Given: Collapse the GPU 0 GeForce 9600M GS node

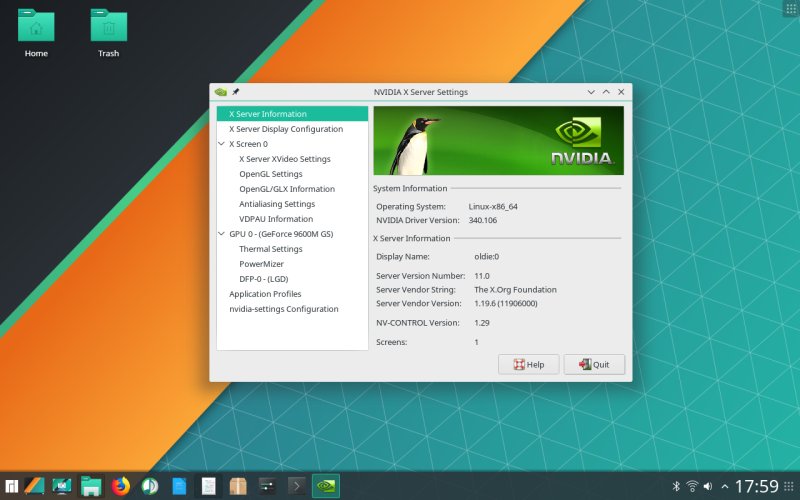Looking at the screenshot, I should click(x=221, y=234).
